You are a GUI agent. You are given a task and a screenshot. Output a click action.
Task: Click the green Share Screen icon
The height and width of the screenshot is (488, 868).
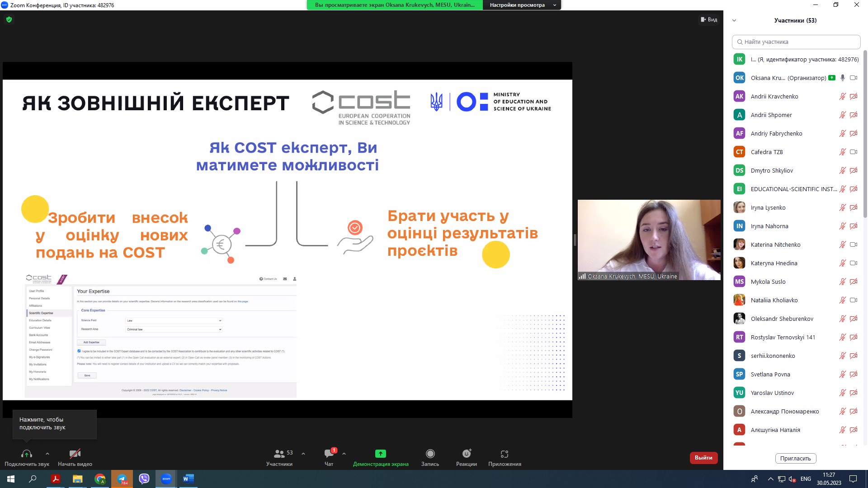point(380,454)
